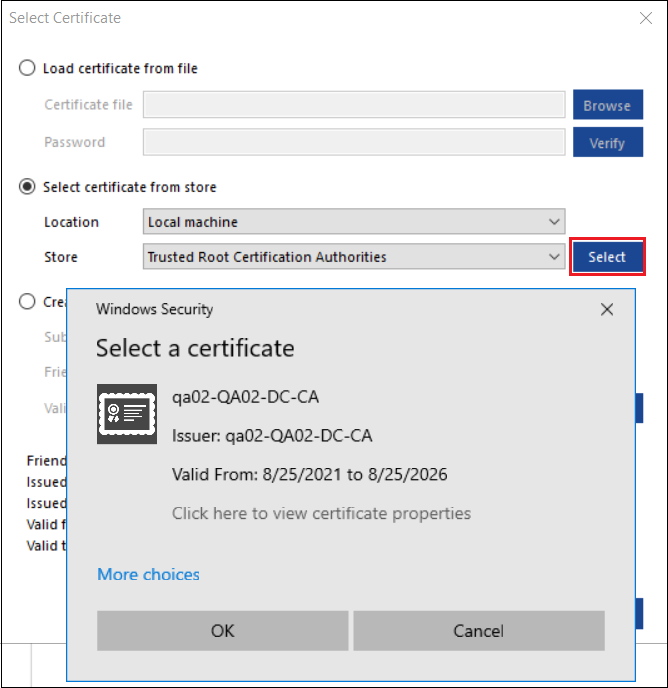Select the qa02-QA02-DC-CA certificate name

coord(245,397)
